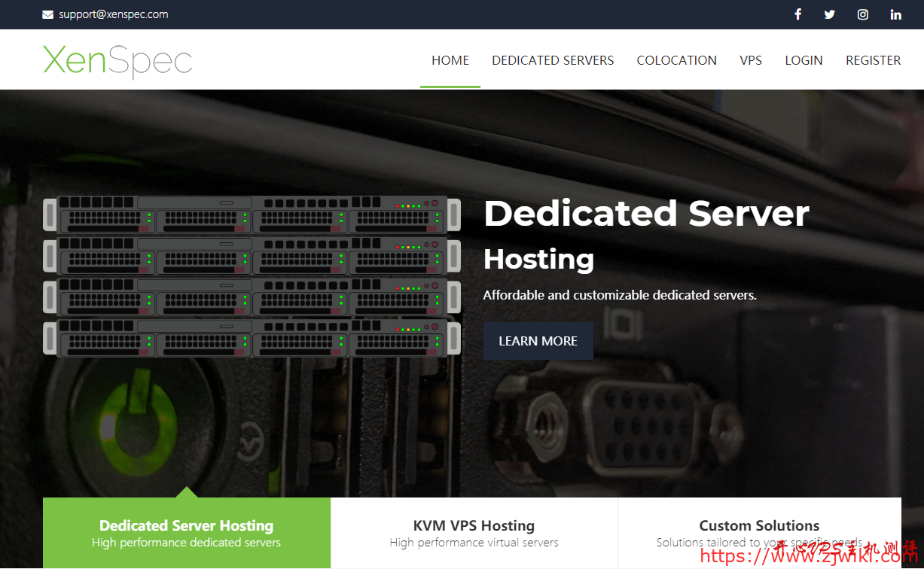Go to the COLOCATION page

[x=676, y=60]
